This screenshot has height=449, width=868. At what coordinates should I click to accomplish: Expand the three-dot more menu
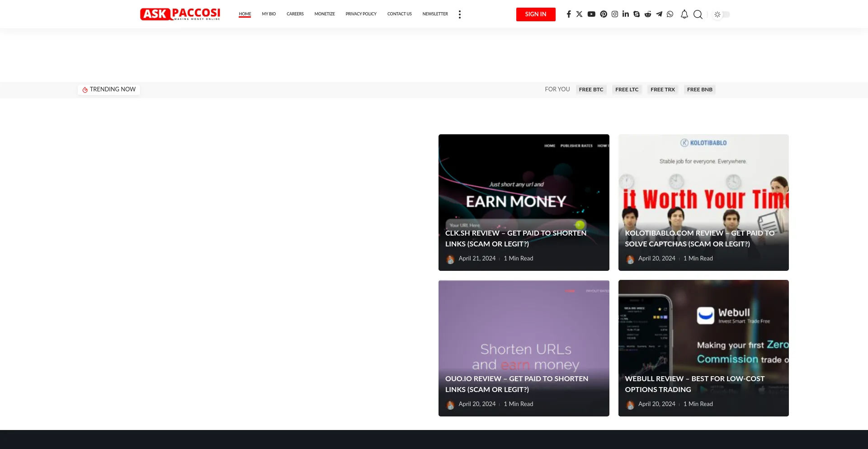(460, 14)
